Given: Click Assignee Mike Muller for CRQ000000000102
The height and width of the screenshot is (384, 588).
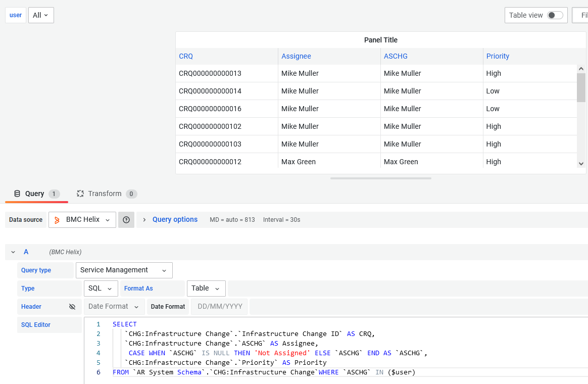Looking at the screenshot, I should [x=300, y=126].
